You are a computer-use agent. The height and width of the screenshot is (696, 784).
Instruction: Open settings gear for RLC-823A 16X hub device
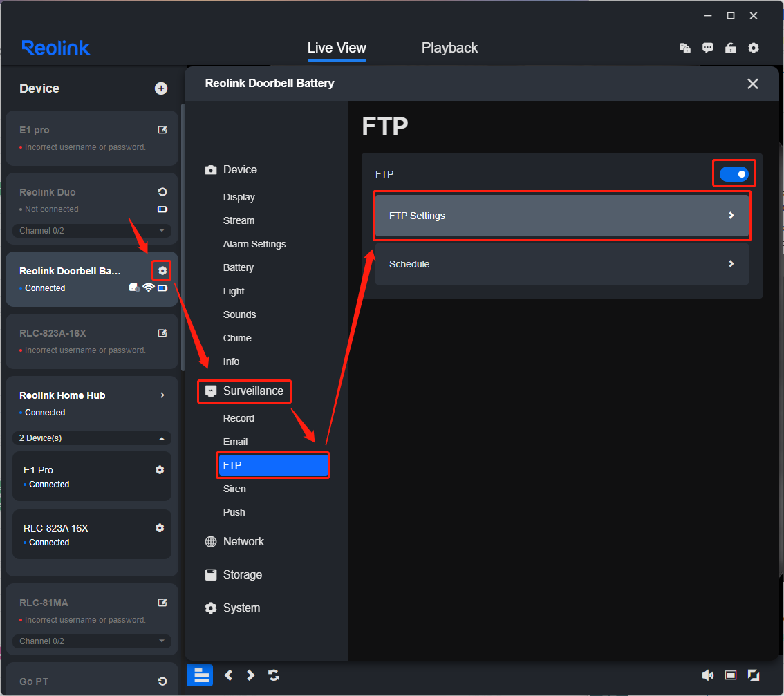(x=160, y=527)
